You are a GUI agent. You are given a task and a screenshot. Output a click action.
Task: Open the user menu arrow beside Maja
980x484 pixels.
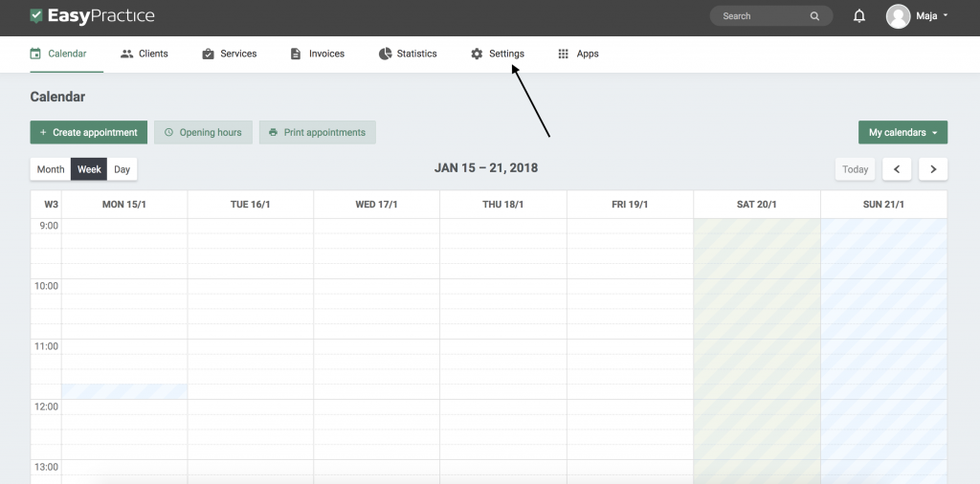click(946, 16)
